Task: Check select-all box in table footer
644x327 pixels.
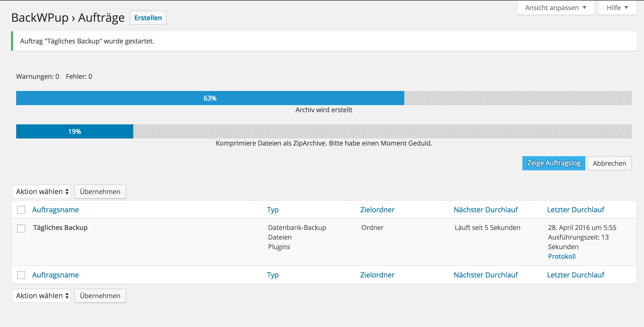Action: coord(21,275)
